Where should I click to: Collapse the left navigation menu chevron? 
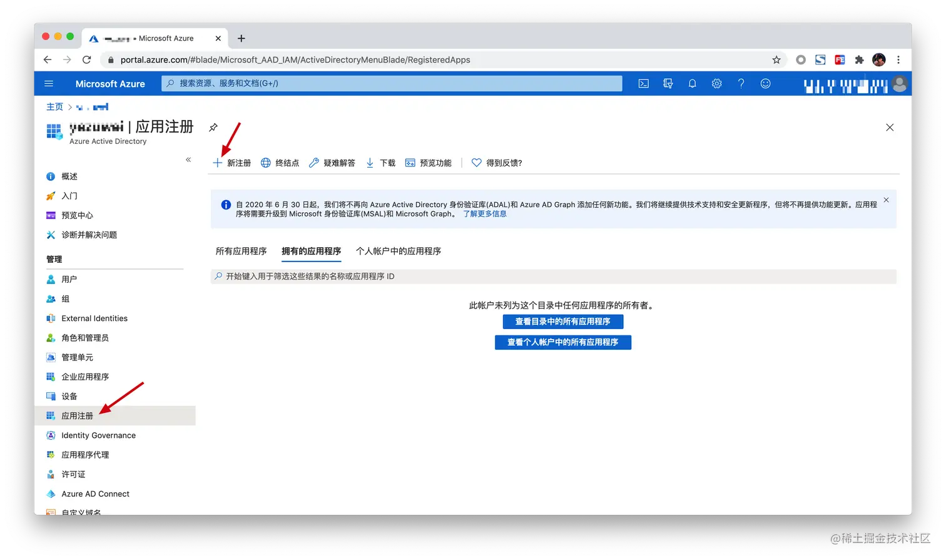(x=188, y=160)
